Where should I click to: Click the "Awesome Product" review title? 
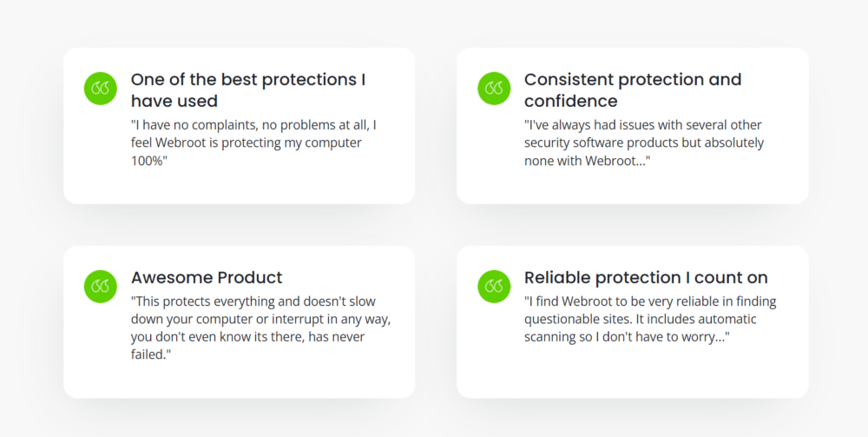click(x=207, y=277)
